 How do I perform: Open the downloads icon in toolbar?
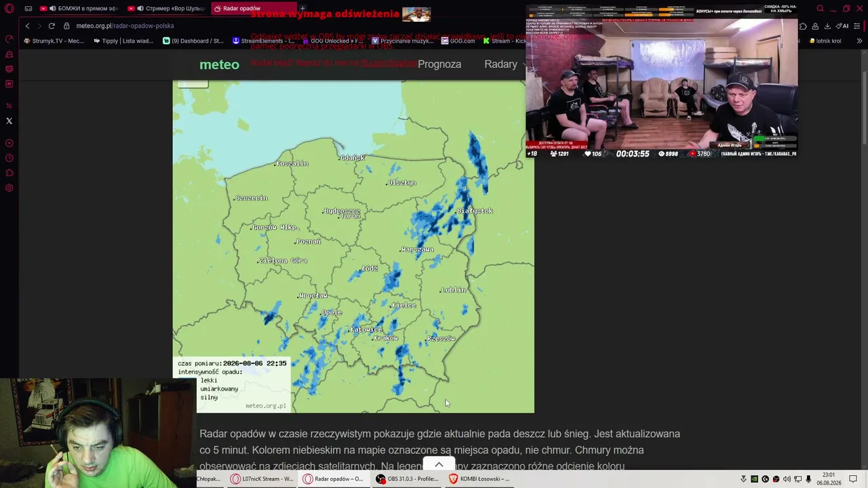tap(827, 26)
